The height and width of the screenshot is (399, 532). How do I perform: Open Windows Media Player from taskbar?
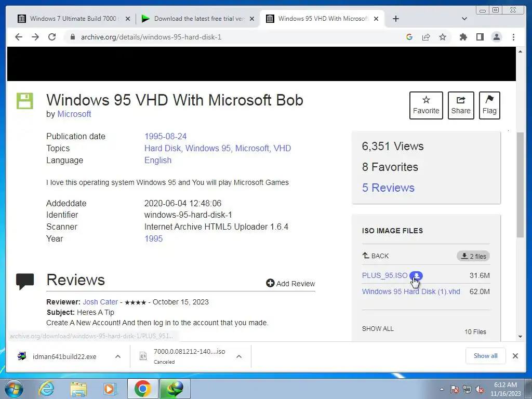coord(109,389)
